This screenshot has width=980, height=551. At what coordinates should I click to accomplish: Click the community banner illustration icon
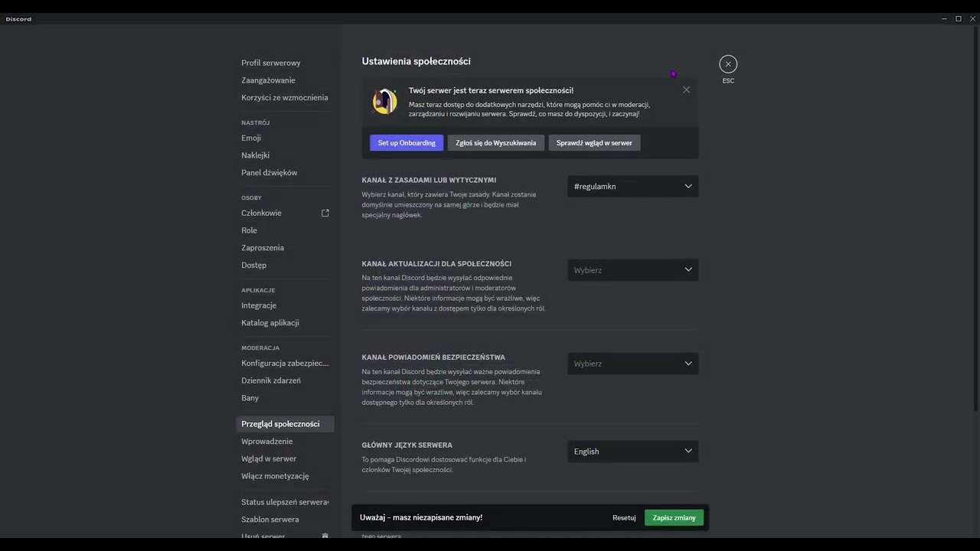[384, 102]
